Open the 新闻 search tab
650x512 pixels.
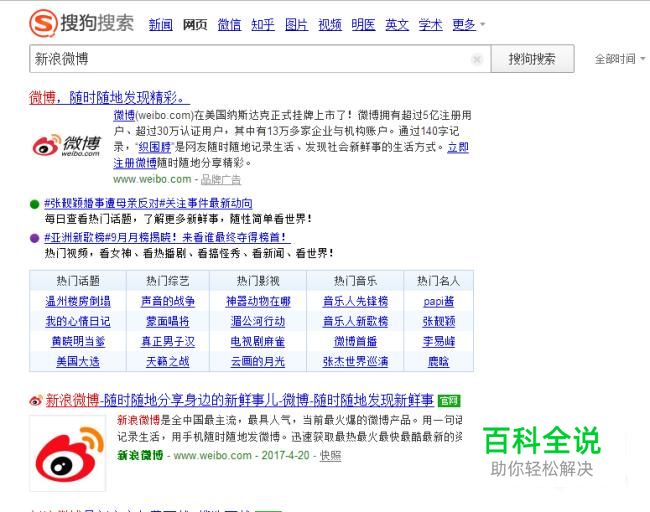[x=160, y=25]
